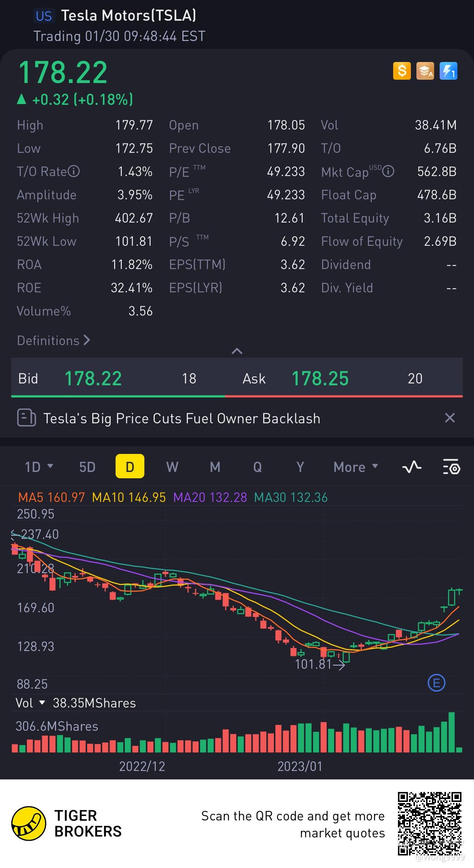Tap the blue lightning bolt badge icon

[449, 71]
